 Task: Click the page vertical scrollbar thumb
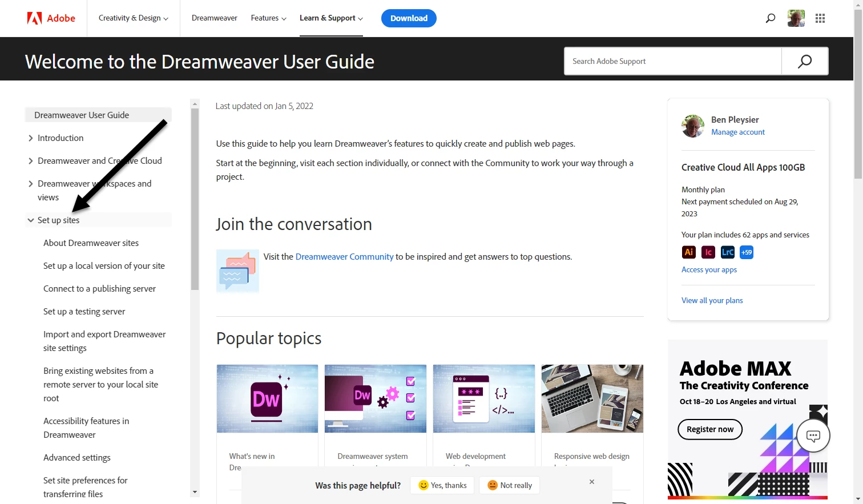858,95
